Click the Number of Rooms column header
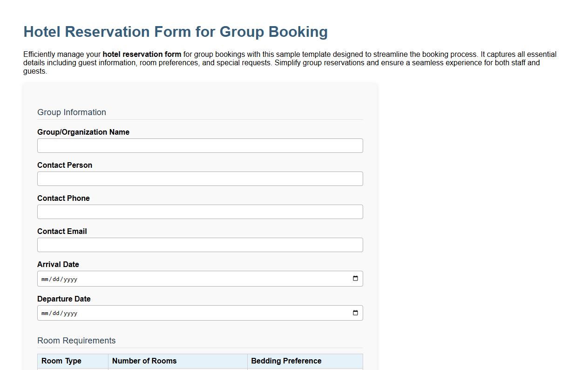 [x=144, y=361]
